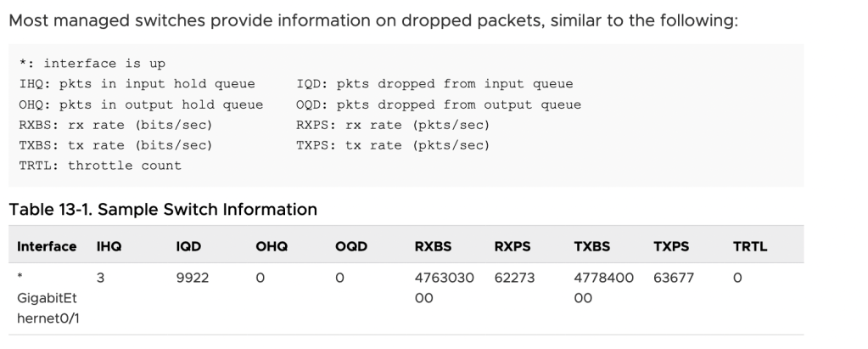Select the 'pkts in input hold queue' line
The width and height of the screenshot is (868, 349).
coord(137,84)
